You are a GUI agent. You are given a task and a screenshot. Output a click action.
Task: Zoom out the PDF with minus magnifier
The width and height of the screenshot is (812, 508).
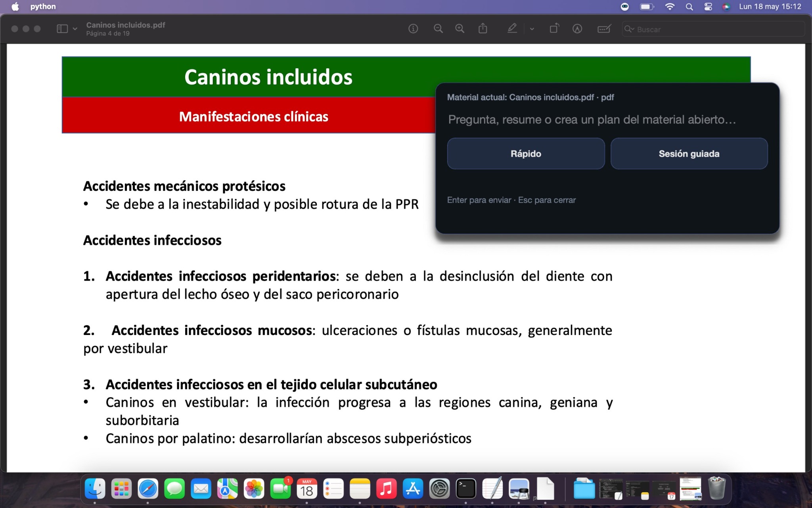(438, 29)
